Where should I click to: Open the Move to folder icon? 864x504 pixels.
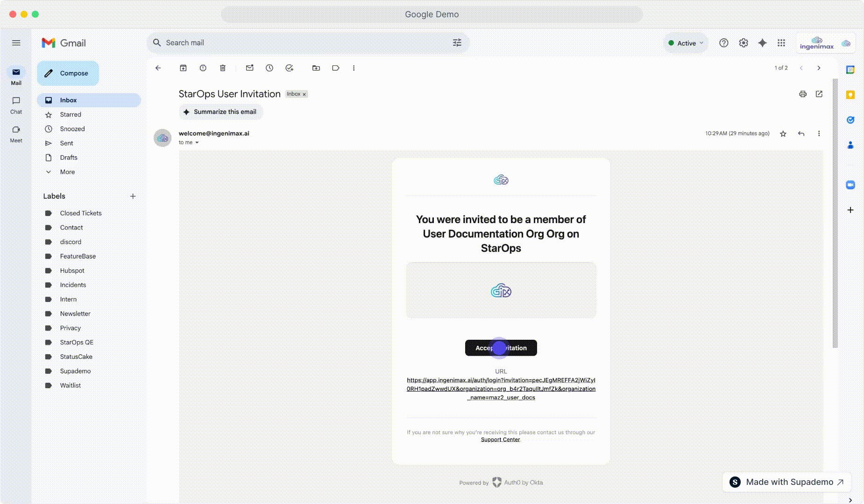pyautogui.click(x=316, y=68)
